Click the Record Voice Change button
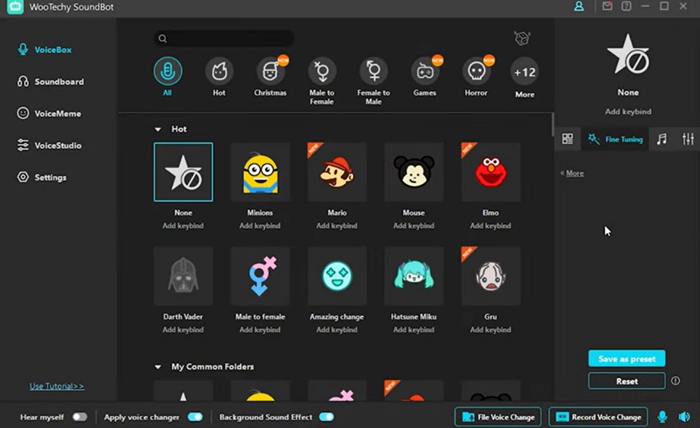Screen dimensions: 700x428 (598, 417)
